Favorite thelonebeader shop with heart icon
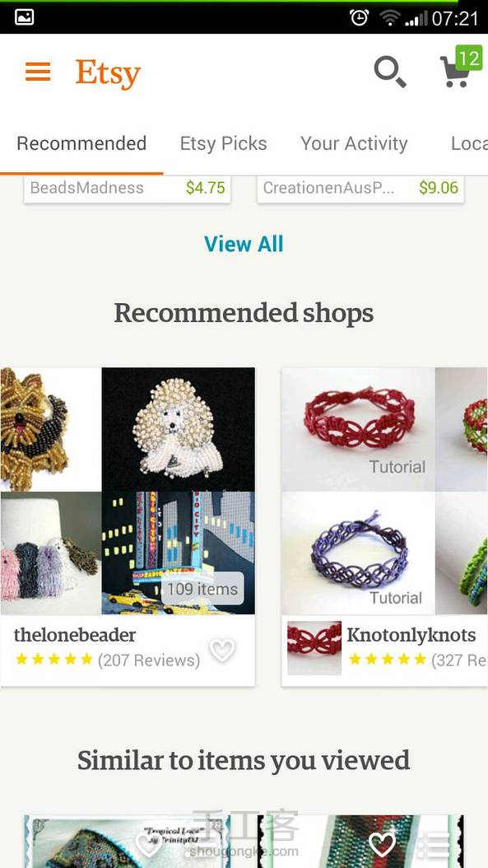The width and height of the screenshot is (488, 868). coord(222,649)
